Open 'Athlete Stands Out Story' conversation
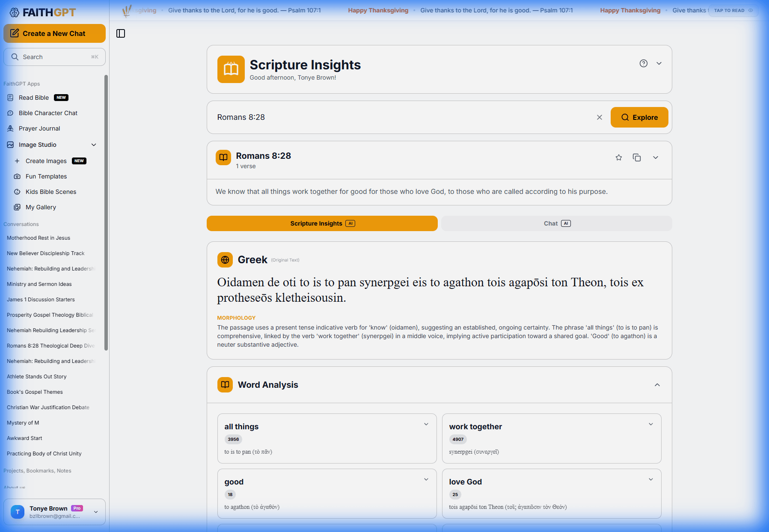Screen dimensions: 769x532 tap(37, 377)
